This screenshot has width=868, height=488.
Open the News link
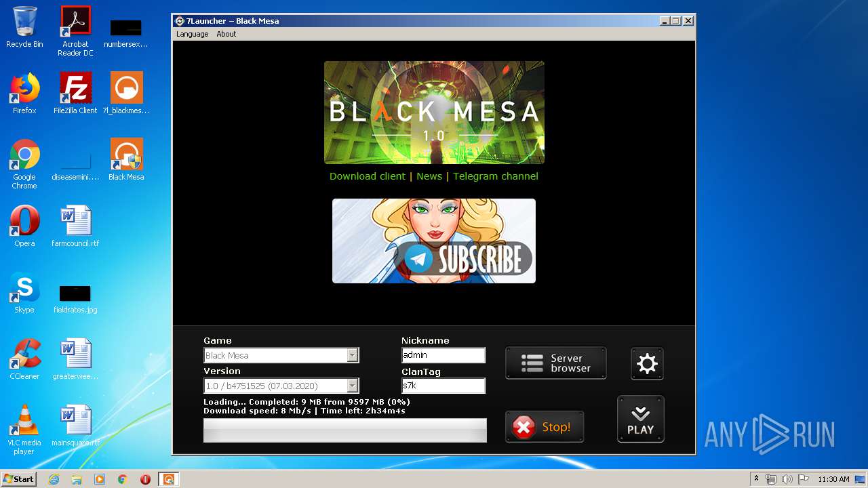coord(429,176)
